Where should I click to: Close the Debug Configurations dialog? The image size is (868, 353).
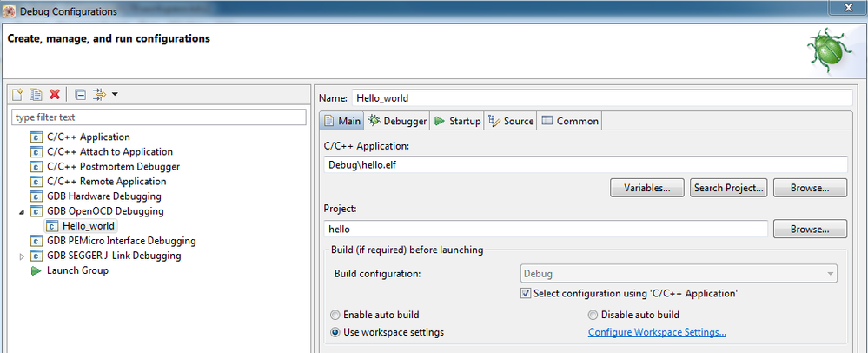click(x=847, y=7)
